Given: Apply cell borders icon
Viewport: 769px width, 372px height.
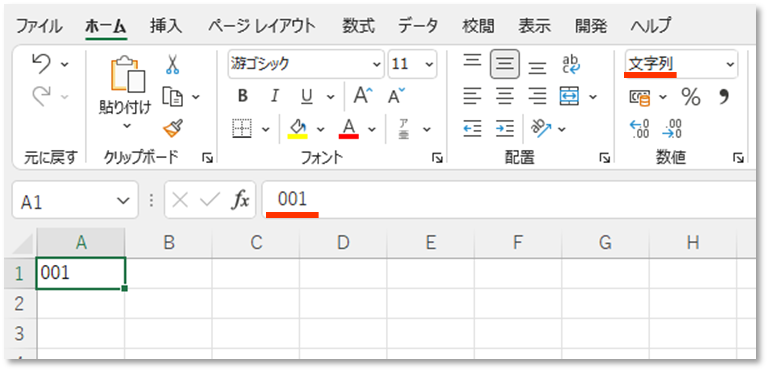Looking at the screenshot, I should coord(242,129).
